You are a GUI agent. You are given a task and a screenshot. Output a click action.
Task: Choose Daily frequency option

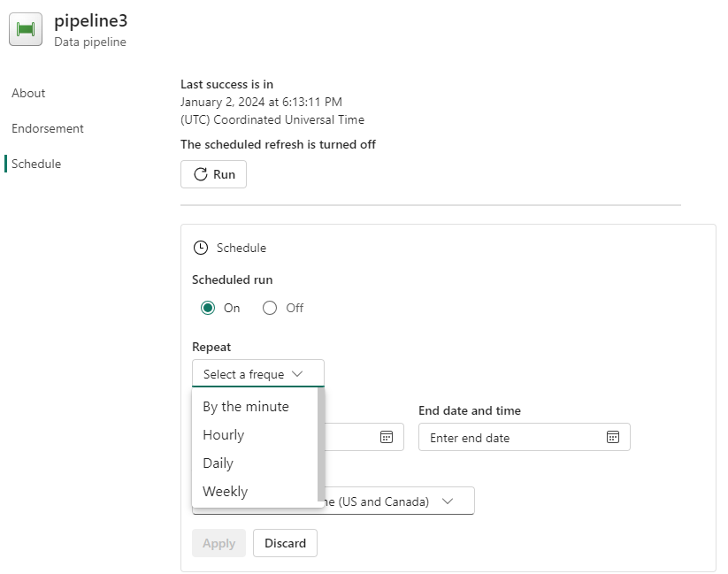click(x=255, y=463)
